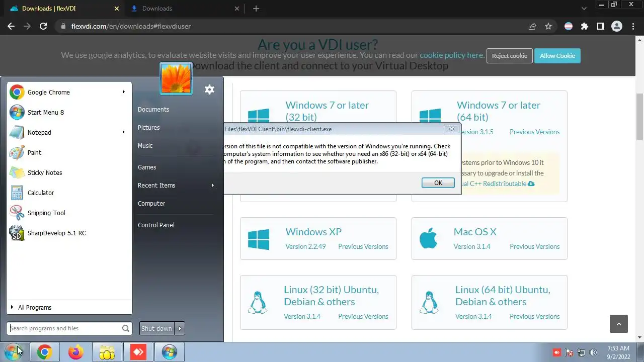This screenshot has height=362, width=644.
Task: Open Computer from Start menu
Action: tap(151, 203)
